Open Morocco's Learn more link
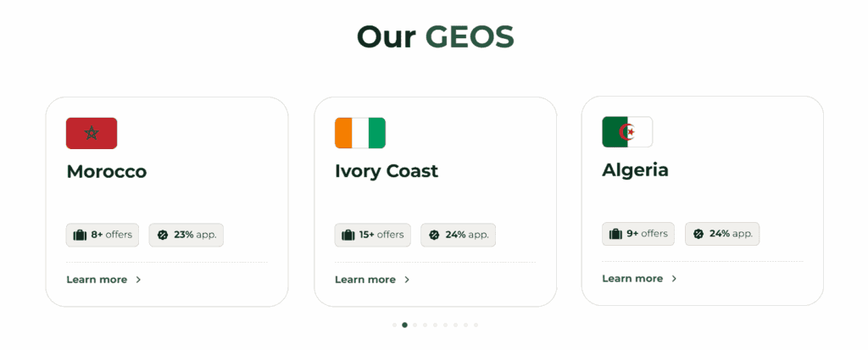868x350 pixels. click(x=97, y=280)
